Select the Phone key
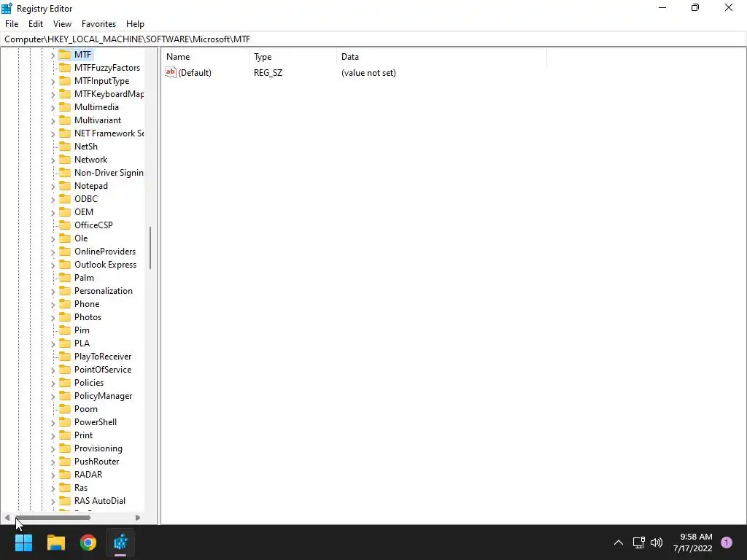The height and width of the screenshot is (560, 747). click(x=87, y=304)
